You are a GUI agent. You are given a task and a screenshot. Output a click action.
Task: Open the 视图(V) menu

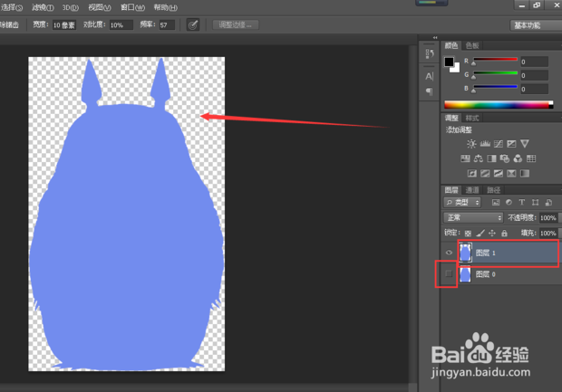pyautogui.click(x=100, y=7)
